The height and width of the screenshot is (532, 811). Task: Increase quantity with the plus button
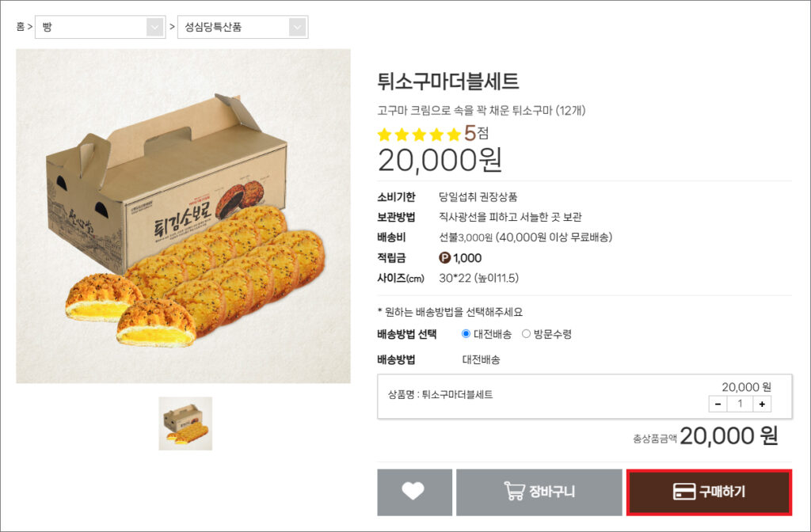point(762,404)
